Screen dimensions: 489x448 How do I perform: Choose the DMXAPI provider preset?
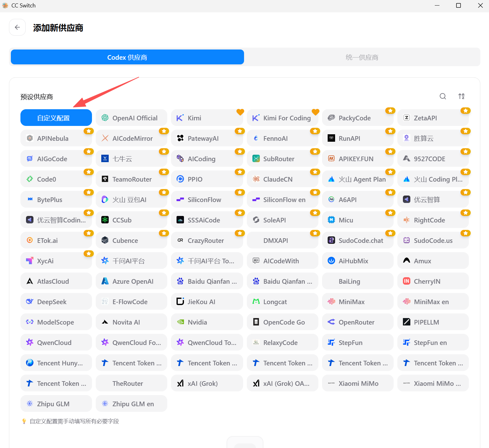pyautogui.click(x=282, y=240)
